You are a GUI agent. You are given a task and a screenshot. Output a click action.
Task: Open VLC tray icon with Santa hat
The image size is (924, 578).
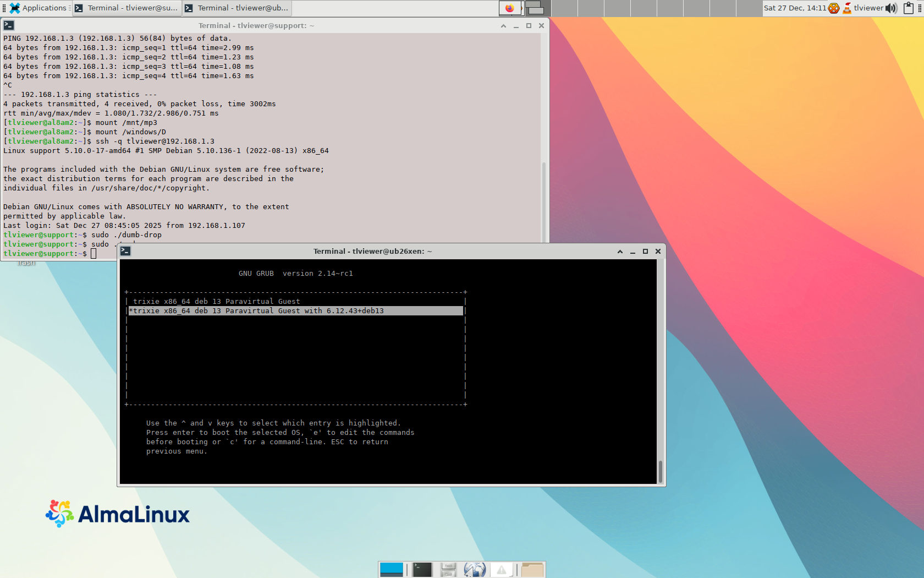[847, 8]
